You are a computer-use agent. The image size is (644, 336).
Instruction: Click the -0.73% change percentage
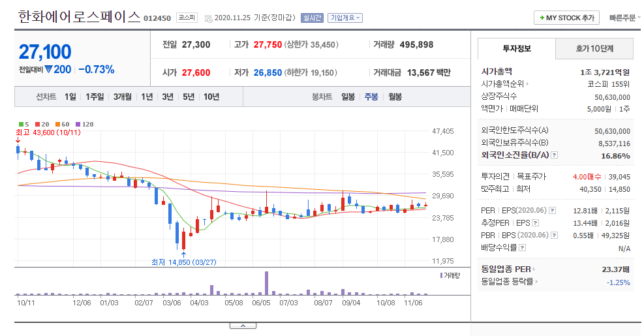(96, 69)
